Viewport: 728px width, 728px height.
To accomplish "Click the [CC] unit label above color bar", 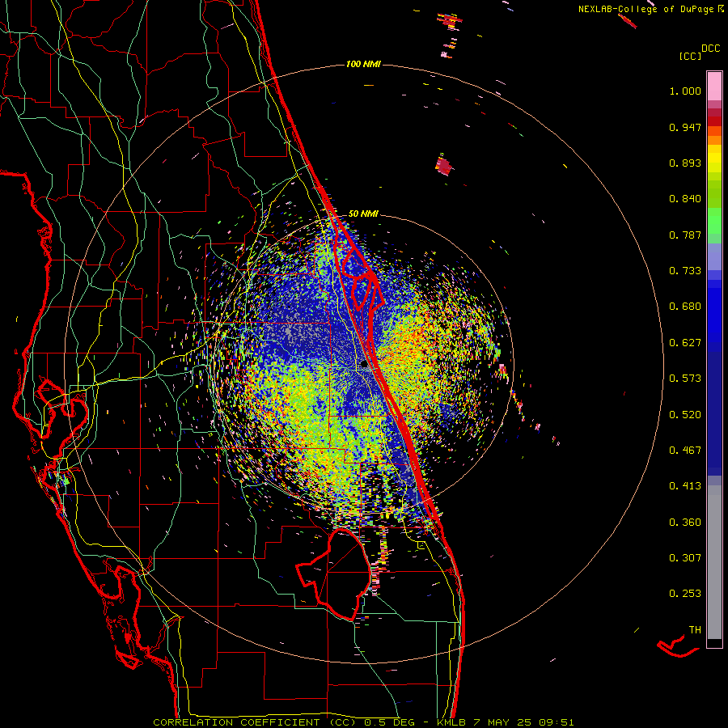I will click(x=690, y=56).
